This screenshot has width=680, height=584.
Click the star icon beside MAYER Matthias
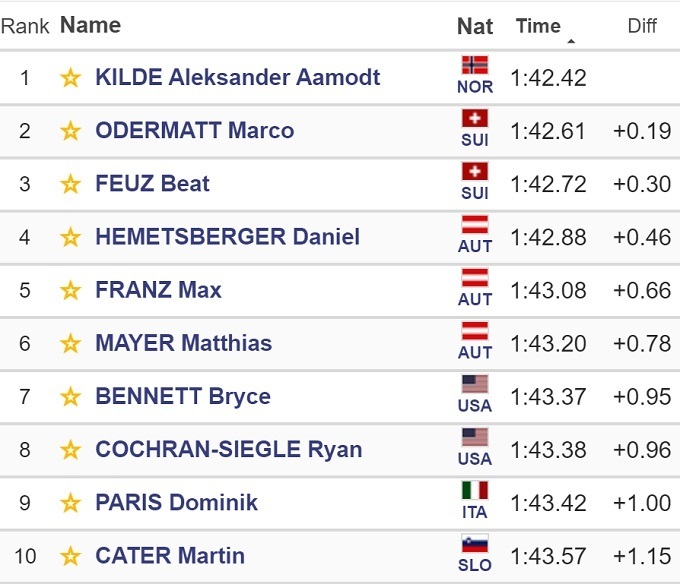[x=70, y=343]
